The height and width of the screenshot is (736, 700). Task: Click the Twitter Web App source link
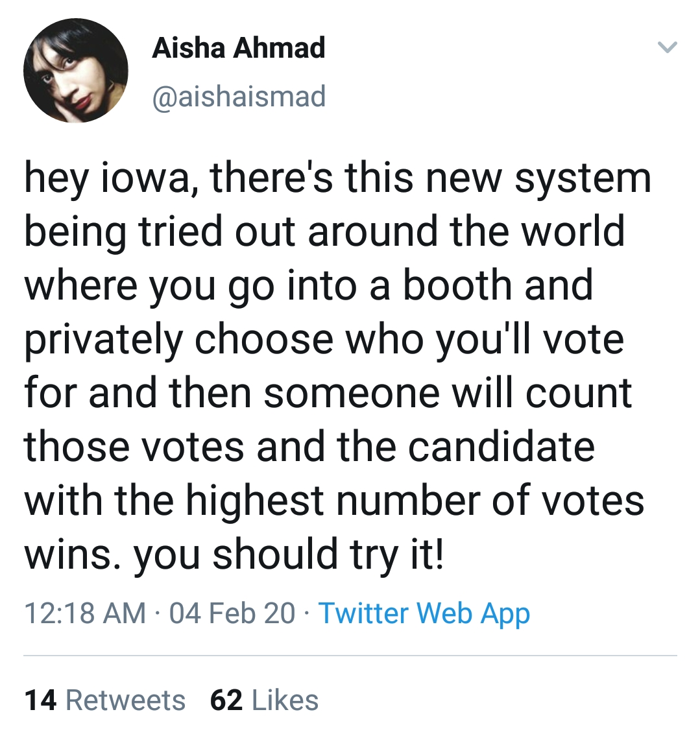(424, 613)
